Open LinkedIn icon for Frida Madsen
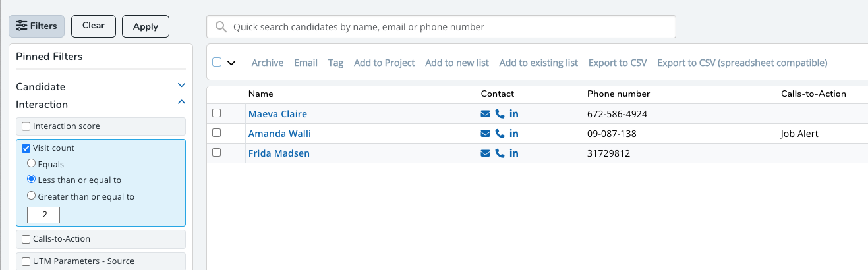Viewport: 868px width, 270px height. tap(514, 153)
